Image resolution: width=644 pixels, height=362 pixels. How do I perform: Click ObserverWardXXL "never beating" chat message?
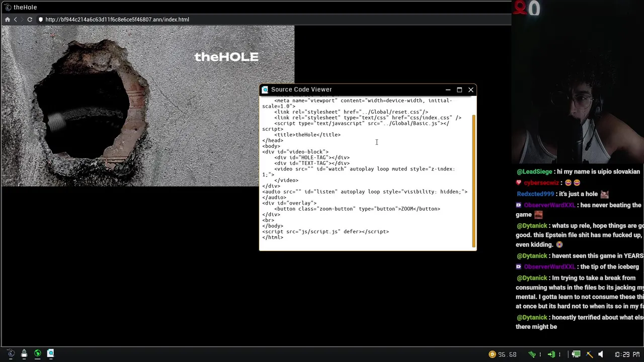pos(580,210)
